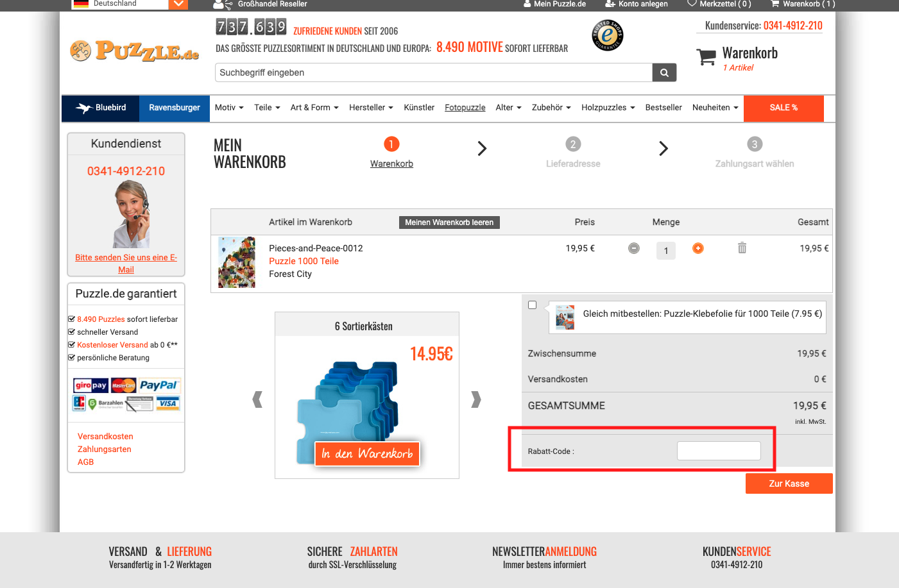Open Mein Puzzle.de account link

pyautogui.click(x=554, y=4)
